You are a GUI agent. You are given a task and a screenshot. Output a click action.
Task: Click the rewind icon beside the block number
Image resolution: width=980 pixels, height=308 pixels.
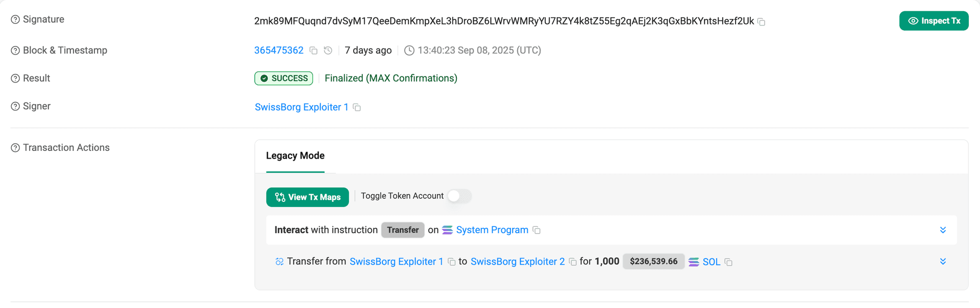point(328,50)
